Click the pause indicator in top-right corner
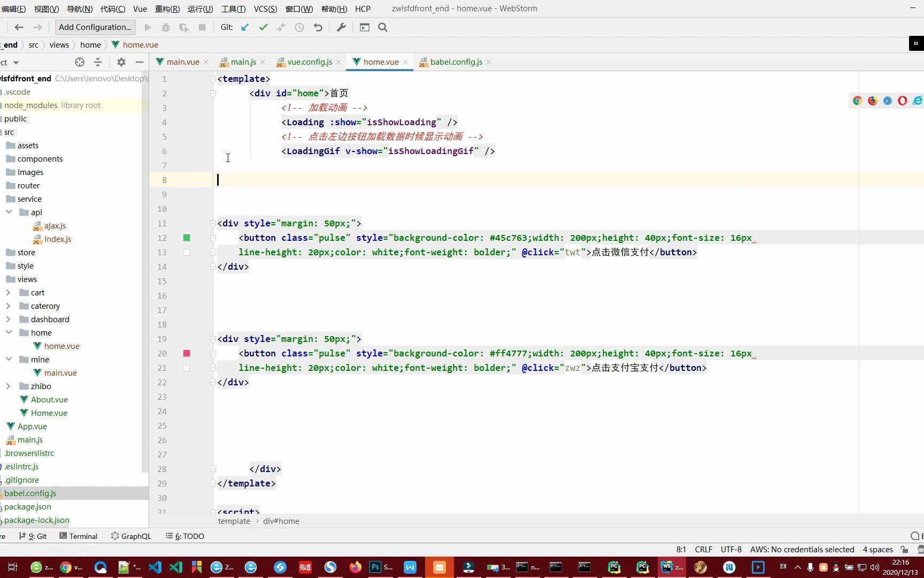 click(915, 43)
